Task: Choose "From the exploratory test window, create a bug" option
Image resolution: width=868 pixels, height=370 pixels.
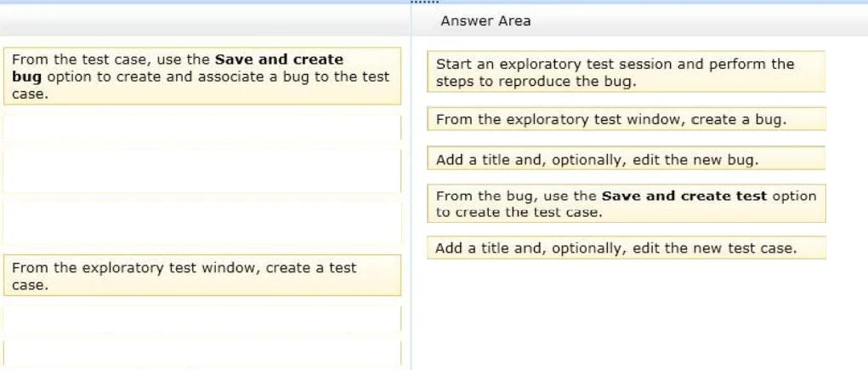Action: [626, 119]
